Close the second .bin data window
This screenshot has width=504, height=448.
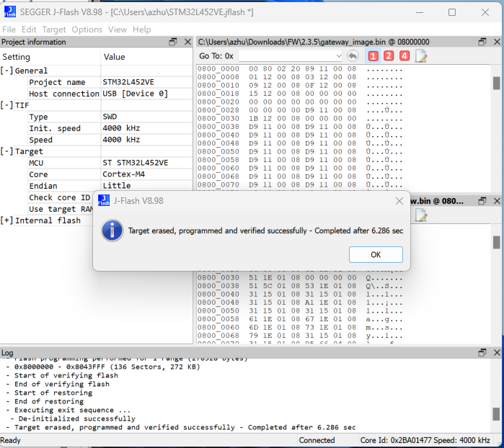[497, 201]
